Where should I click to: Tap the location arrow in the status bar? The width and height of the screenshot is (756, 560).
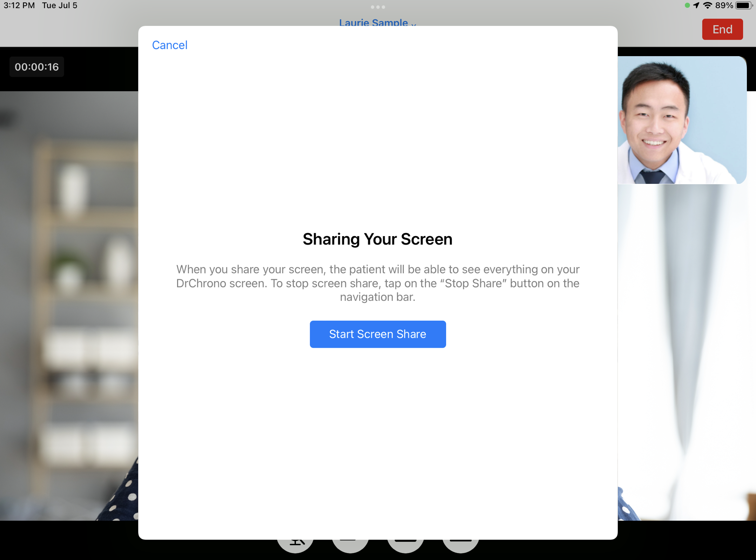[x=696, y=5]
